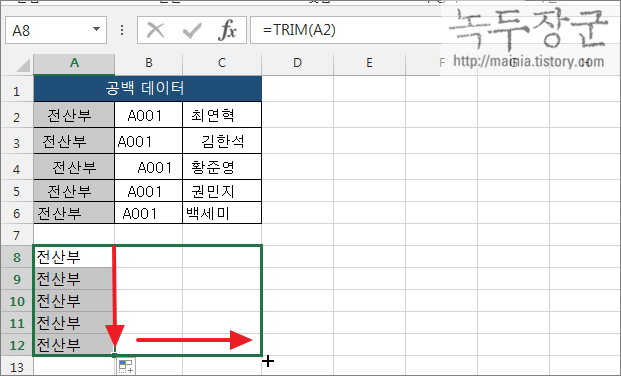The image size is (621, 376).
Task: Click cell B4 containing A001
Action: [149, 167]
